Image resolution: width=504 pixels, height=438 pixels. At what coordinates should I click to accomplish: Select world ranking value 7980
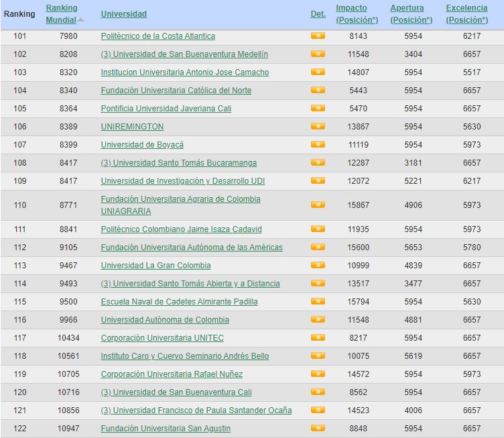pos(68,36)
